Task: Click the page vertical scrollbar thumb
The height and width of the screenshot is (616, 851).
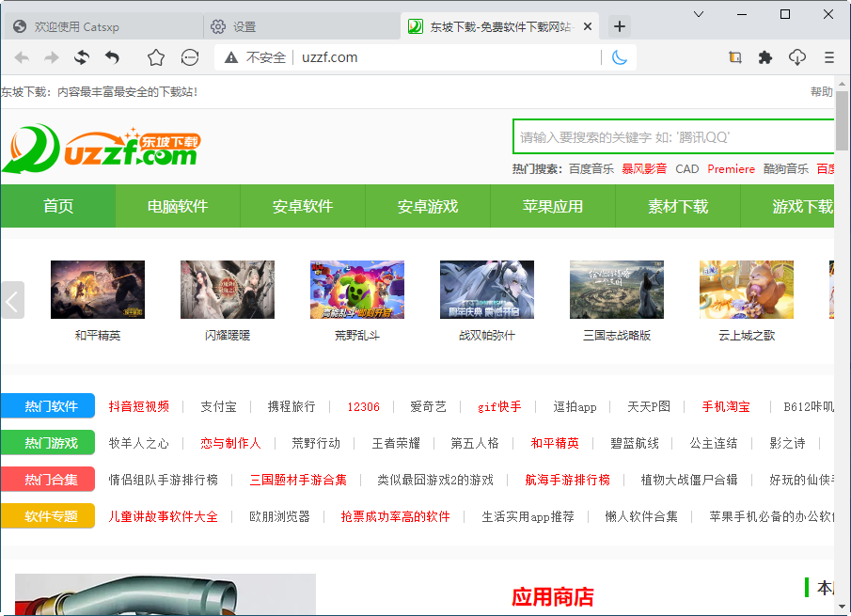Action: pos(842,120)
